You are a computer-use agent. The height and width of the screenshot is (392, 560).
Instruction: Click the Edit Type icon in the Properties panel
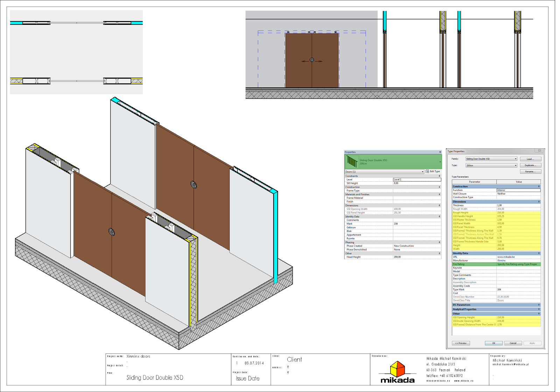tap(427, 171)
